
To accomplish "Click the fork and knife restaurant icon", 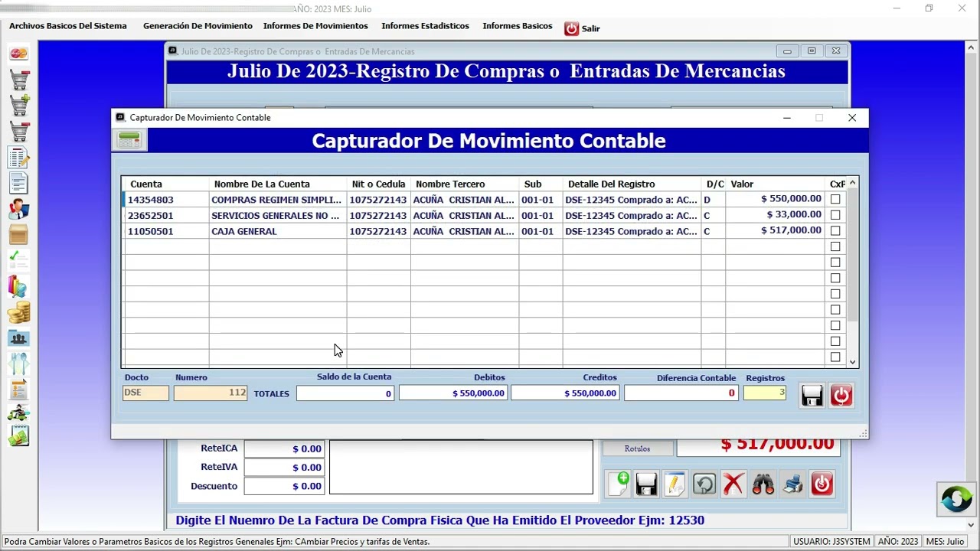I will coord(18,363).
